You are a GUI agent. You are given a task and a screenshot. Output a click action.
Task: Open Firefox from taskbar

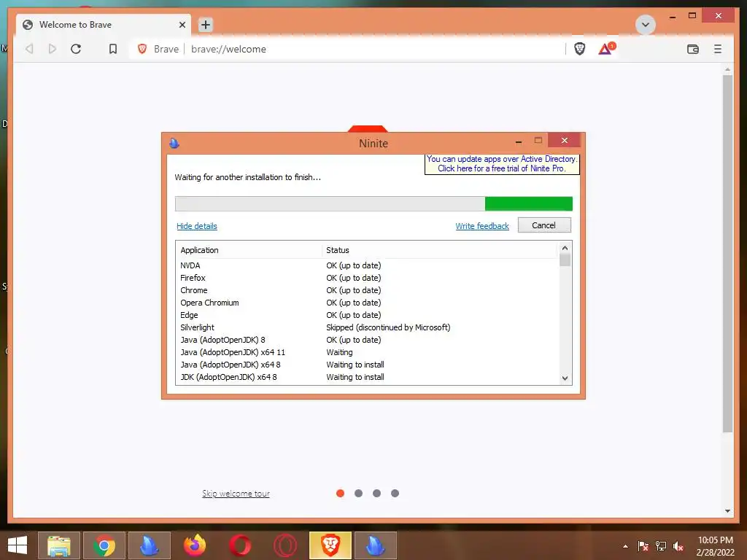coord(195,545)
